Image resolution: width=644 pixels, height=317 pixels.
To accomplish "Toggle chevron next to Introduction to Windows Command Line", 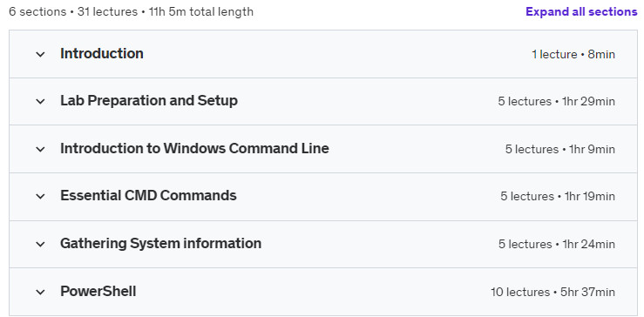I will coord(40,149).
